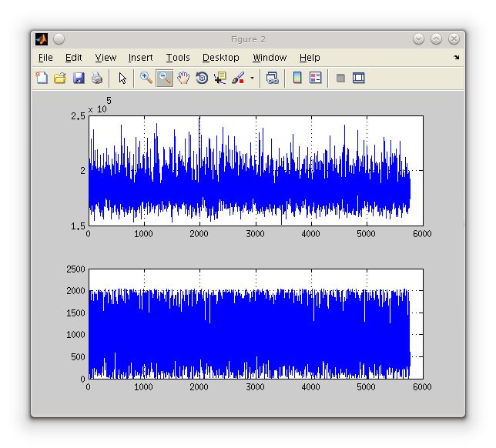Image resolution: width=496 pixels, height=448 pixels.
Task: Click the 'Figure 2' window title text
Action: pyautogui.click(x=248, y=39)
